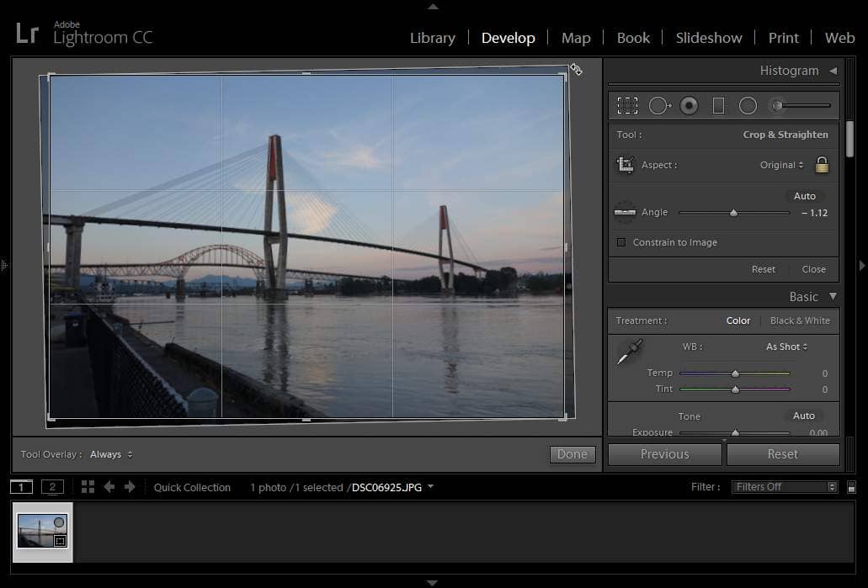Screen dimensions: 868x588
Task: Select the Straighten level tool beside Angle
Action: click(x=625, y=213)
